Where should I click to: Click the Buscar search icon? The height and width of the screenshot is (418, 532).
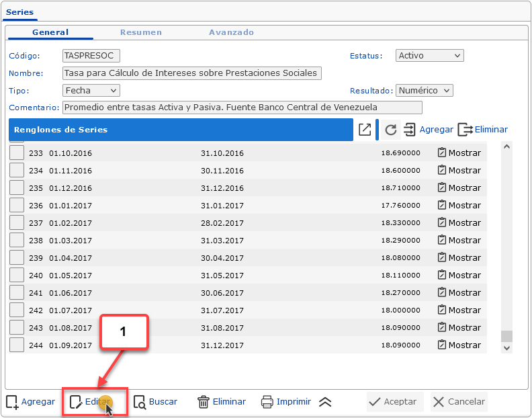[140, 402]
